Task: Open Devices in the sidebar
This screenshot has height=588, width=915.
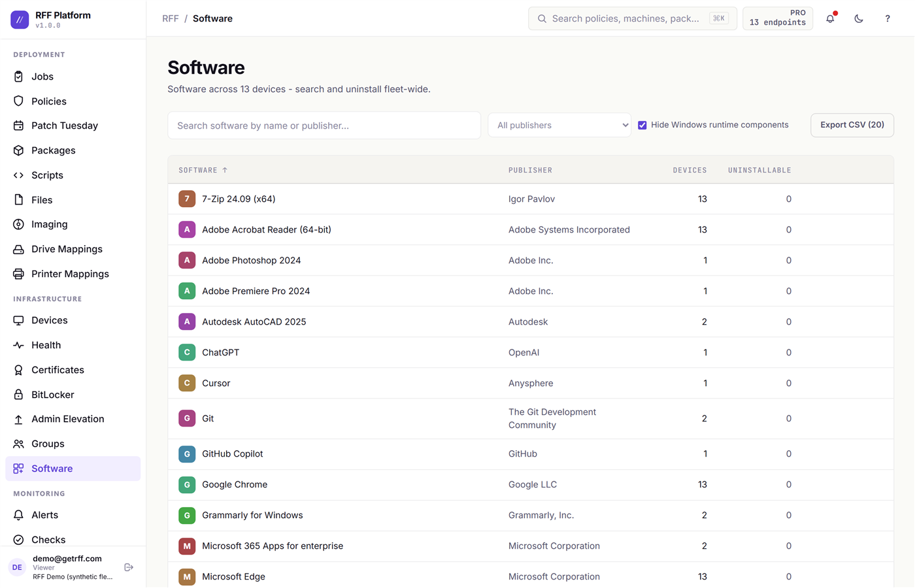Action: (73, 320)
